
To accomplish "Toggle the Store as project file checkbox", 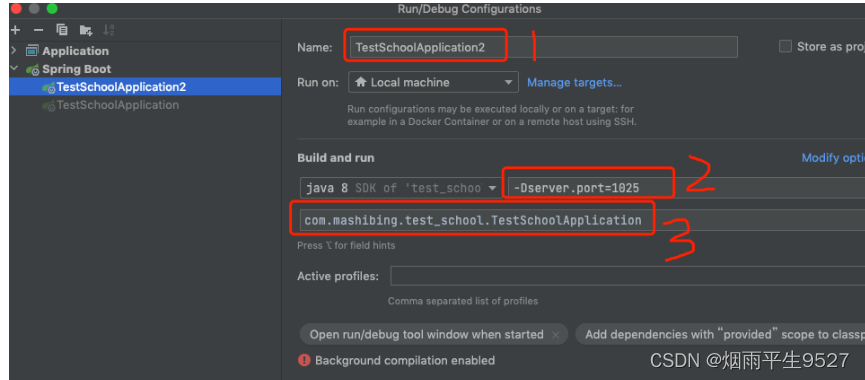I will coord(785,46).
